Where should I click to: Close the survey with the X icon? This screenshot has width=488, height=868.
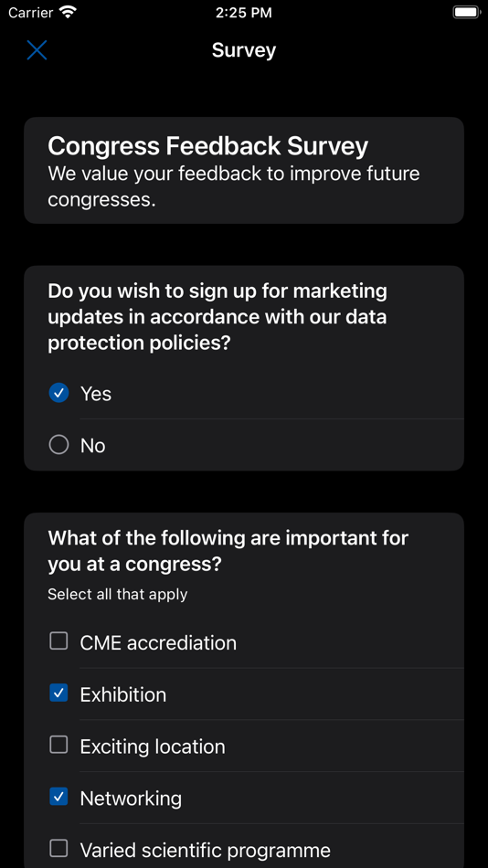(37, 50)
